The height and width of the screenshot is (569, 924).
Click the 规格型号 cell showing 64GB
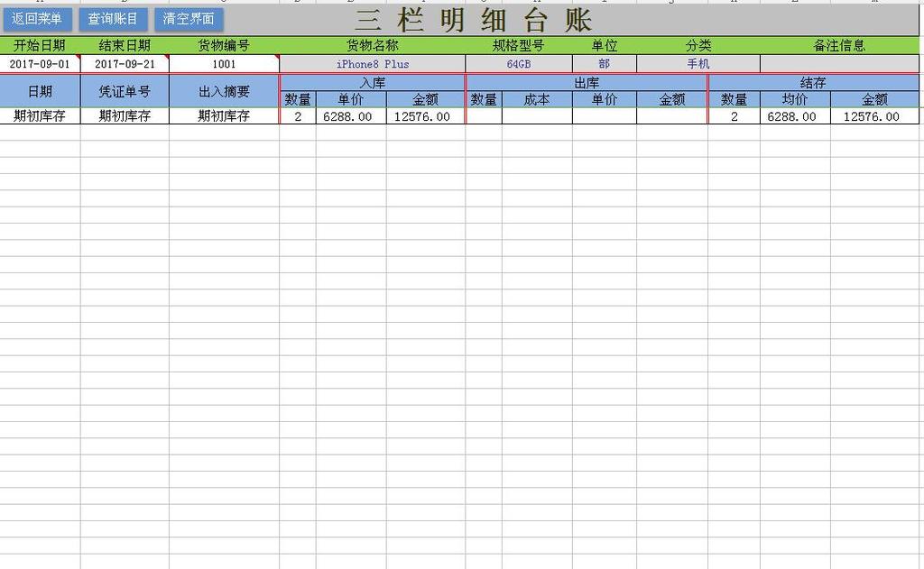point(516,63)
